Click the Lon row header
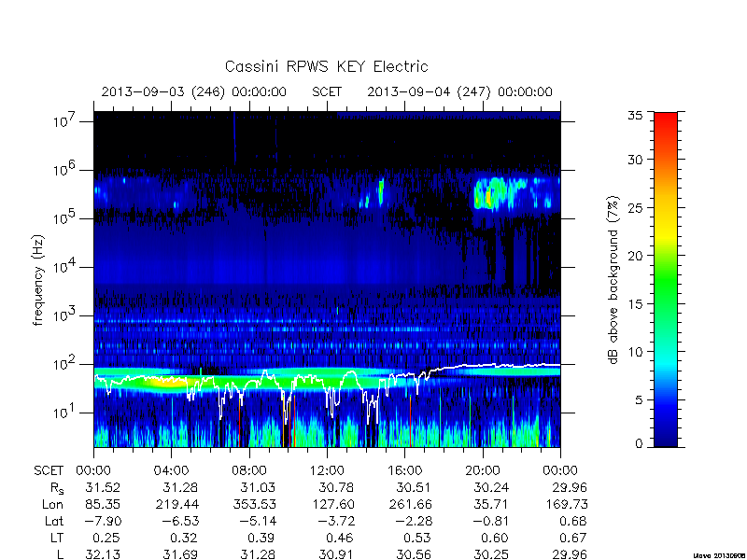Viewport: 747px width, 560px height. pyautogui.click(x=53, y=504)
